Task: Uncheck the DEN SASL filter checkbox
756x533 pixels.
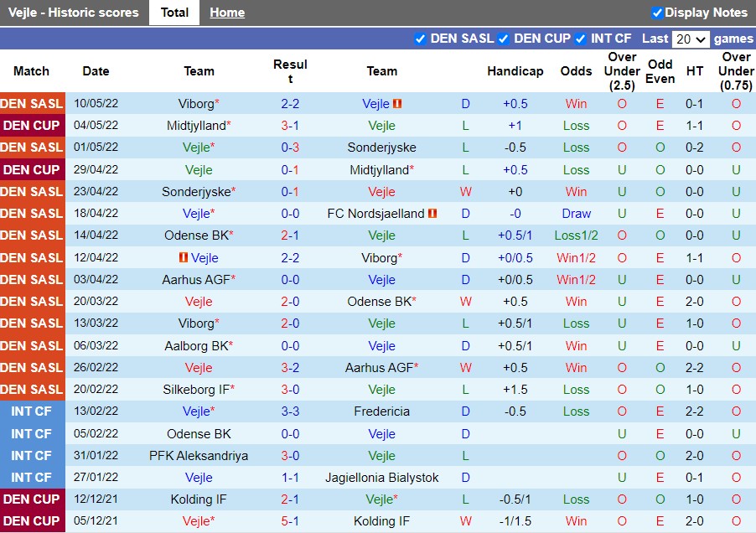Action: click(420, 39)
